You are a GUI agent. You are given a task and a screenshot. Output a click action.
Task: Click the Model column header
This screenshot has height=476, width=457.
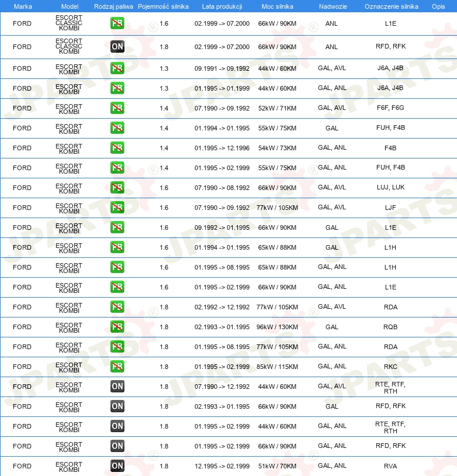[70, 6]
